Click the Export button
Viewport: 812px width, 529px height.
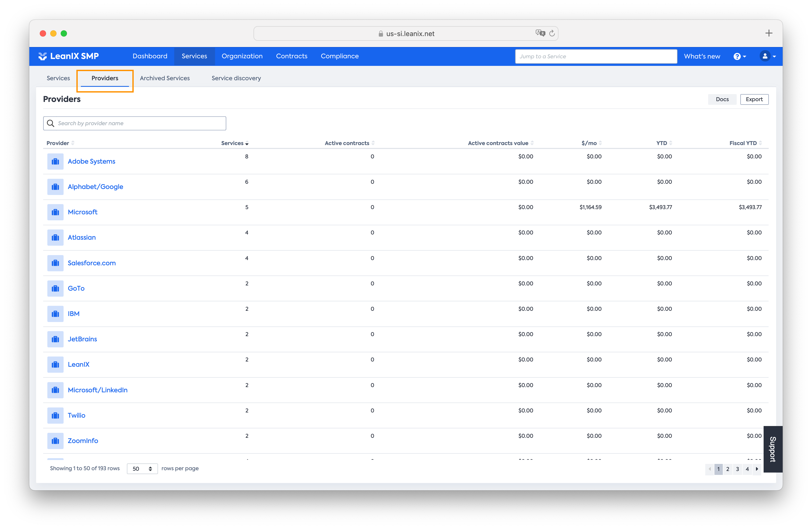(x=754, y=99)
